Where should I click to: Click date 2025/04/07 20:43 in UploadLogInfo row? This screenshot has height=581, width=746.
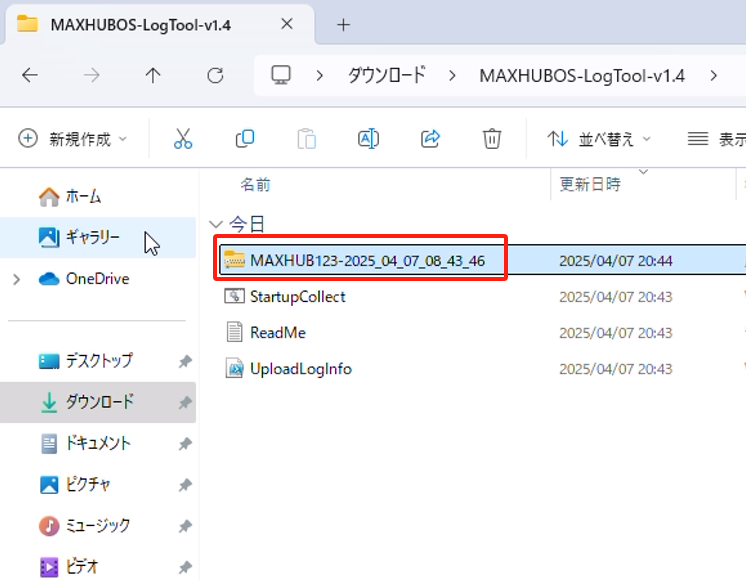[x=616, y=369]
